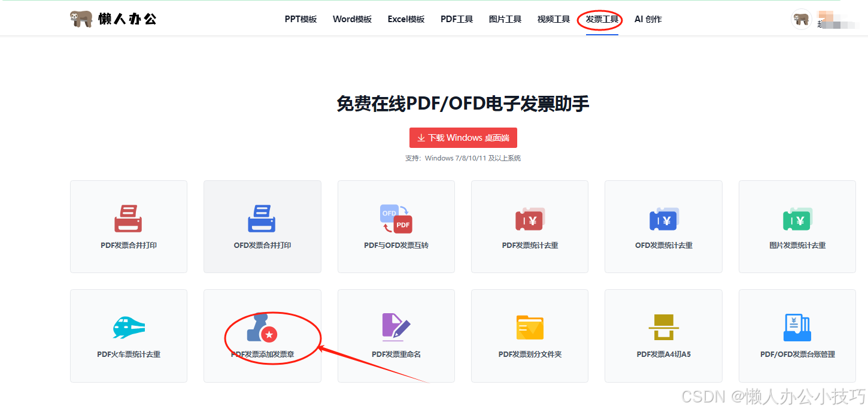Open the AI 创作 menu item
The width and height of the screenshot is (868, 412).
648,19
